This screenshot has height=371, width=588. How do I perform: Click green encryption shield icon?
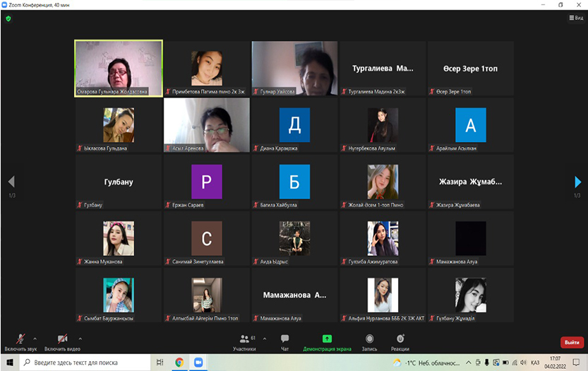[8, 18]
